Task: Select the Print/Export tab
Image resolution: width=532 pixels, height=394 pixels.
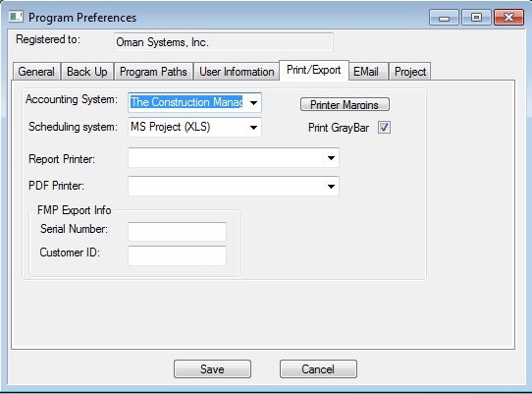Action: point(314,70)
